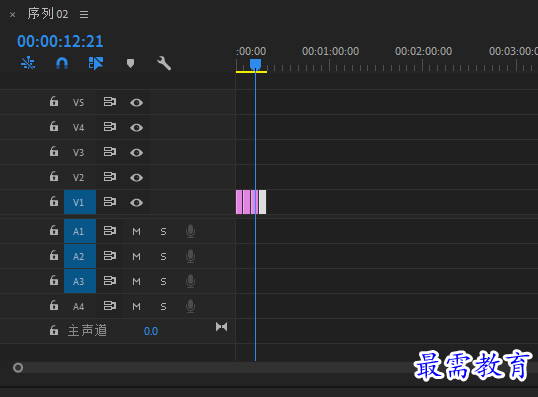The width and height of the screenshot is (538, 397).
Task: Toggle lock on track V1
Action: 54,201
